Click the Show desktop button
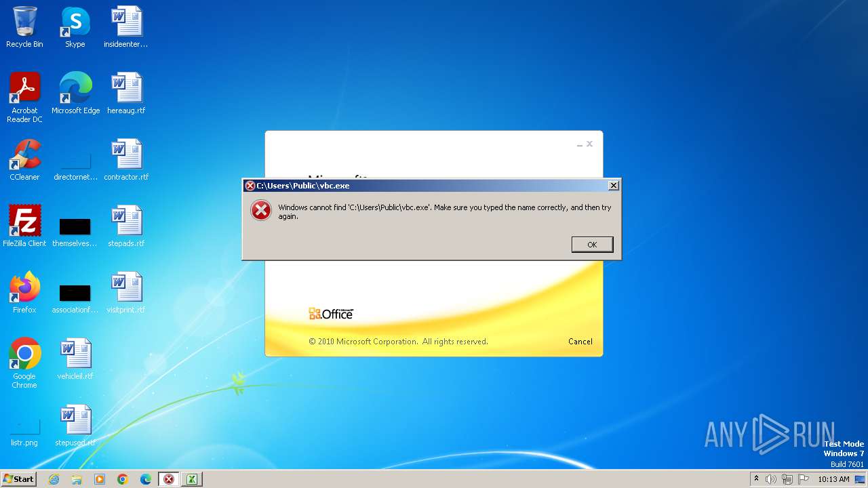868x488 pixels. point(861,479)
